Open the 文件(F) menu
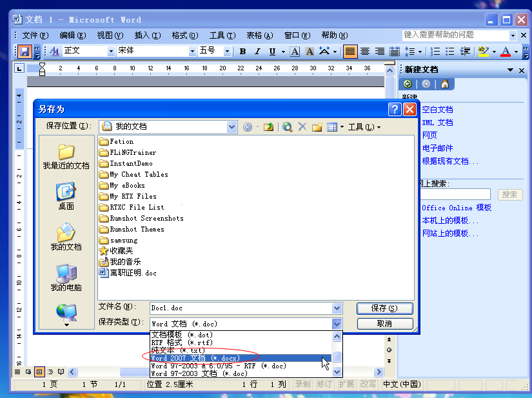The height and width of the screenshot is (398, 532). (x=35, y=35)
